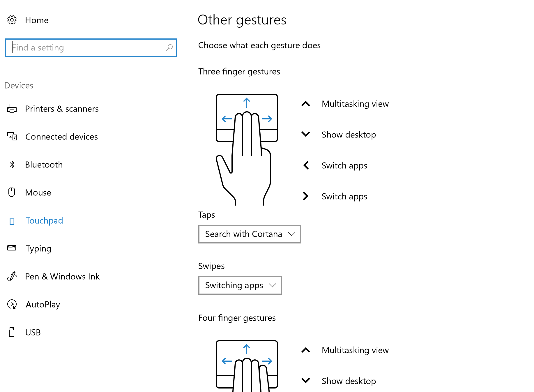Click the Home gear icon
The width and height of the screenshot is (534, 392).
pyautogui.click(x=12, y=20)
